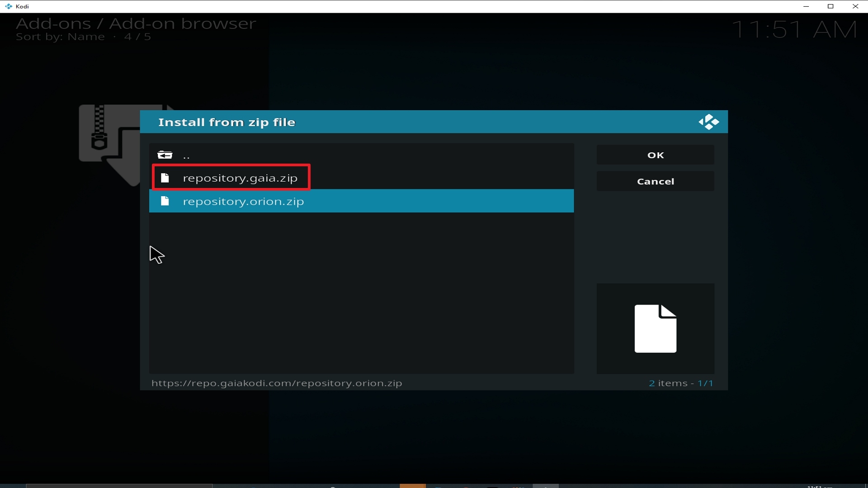
Task: Select repository.gaia.zip file
Action: [x=361, y=178]
